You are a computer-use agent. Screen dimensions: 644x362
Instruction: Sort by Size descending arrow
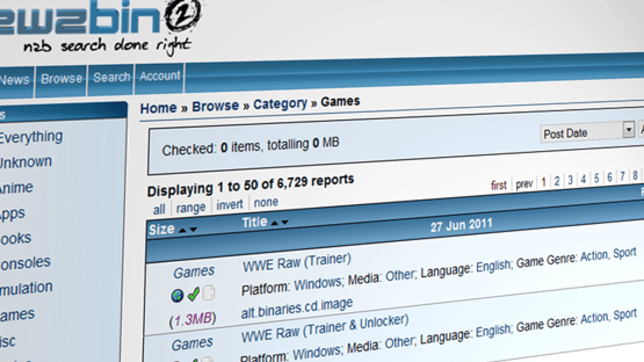coord(193,229)
